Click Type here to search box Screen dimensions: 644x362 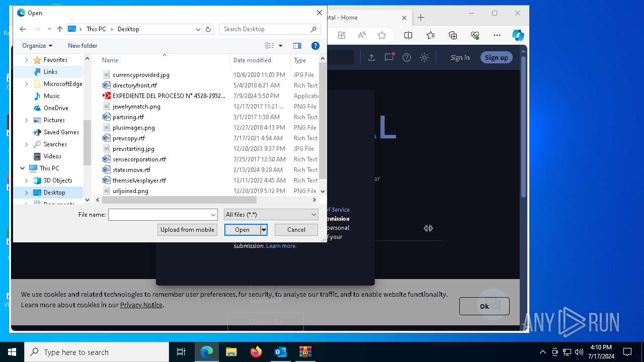pos(97,352)
